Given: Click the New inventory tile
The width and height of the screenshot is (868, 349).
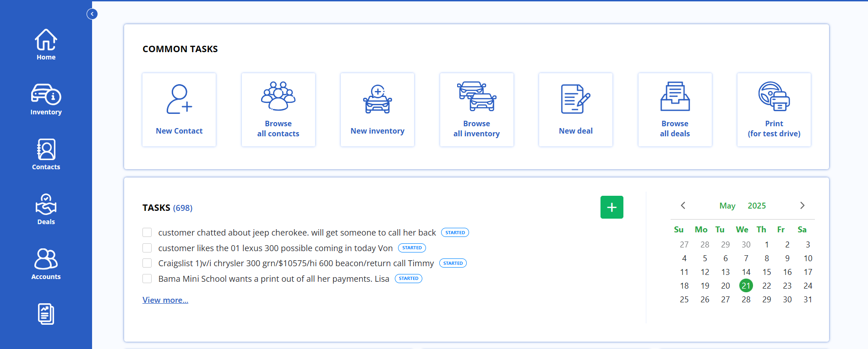Looking at the screenshot, I should point(377,110).
